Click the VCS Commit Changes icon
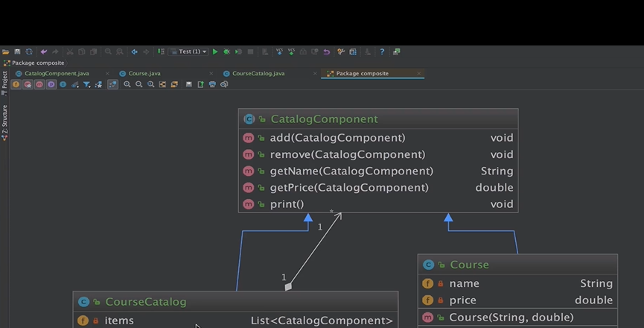Viewport: 644px width, 328px height. 291,51
